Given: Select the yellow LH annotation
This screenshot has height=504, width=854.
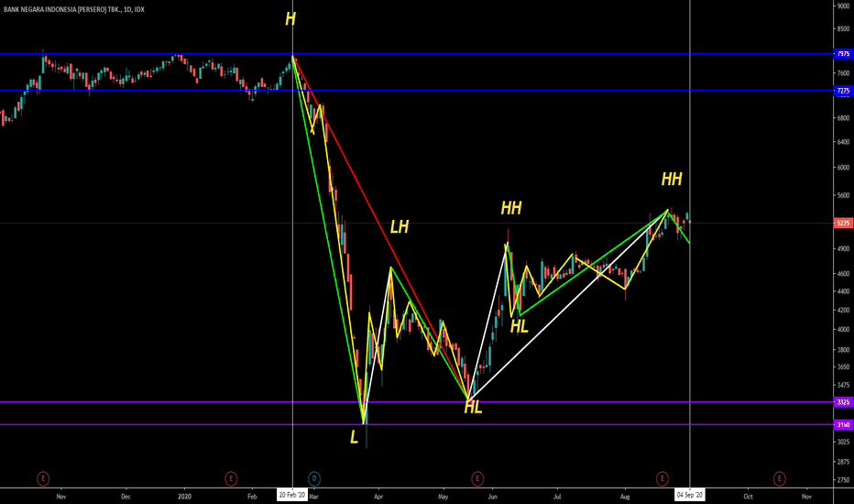Looking at the screenshot, I should pyautogui.click(x=400, y=226).
